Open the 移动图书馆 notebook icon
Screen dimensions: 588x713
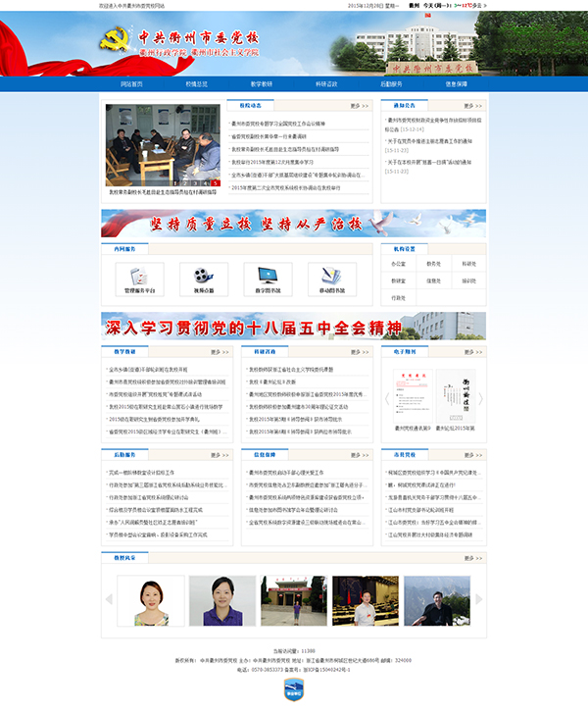(331, 280)
